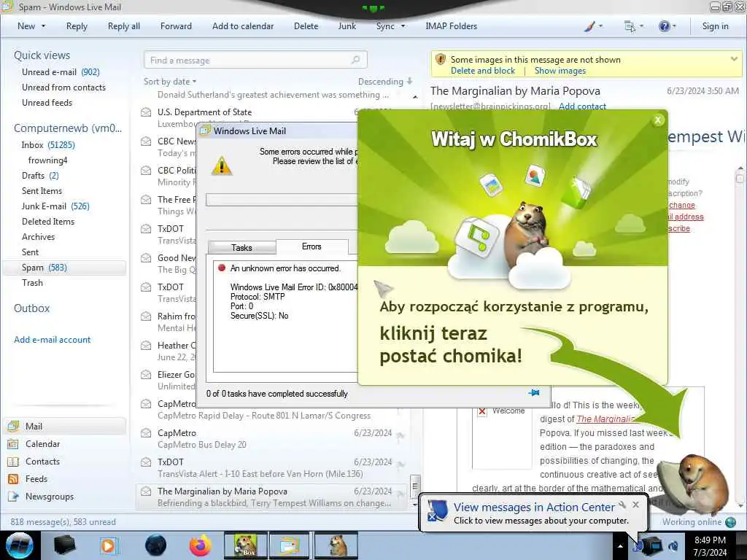
Task: Click envelope icon of CapMetro Rapid Delay message
Action: 146,404
